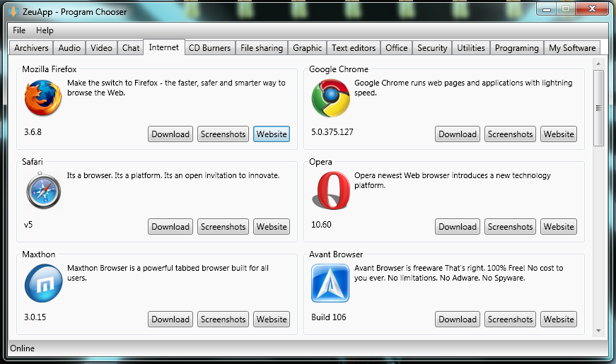Click Chrome version 5.0.375.127 text

[332, 132]
